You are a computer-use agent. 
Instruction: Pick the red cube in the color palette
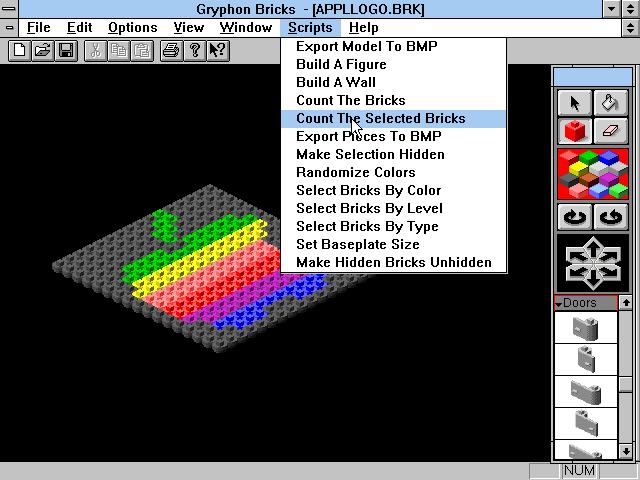tap(569, 158)
